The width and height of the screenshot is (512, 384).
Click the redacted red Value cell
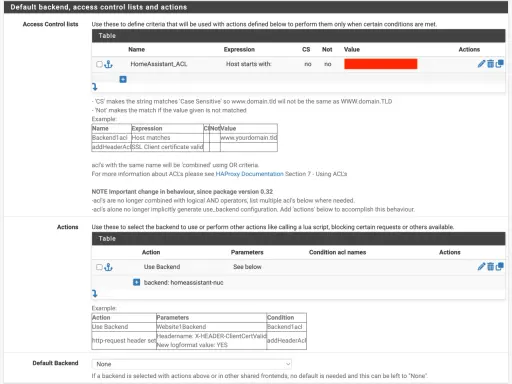point(381,64)
